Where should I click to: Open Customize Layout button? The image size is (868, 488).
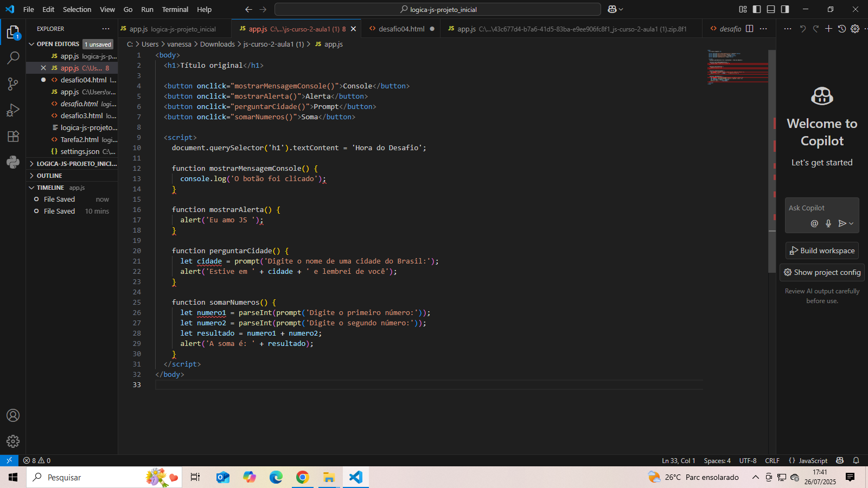point(743,9)
